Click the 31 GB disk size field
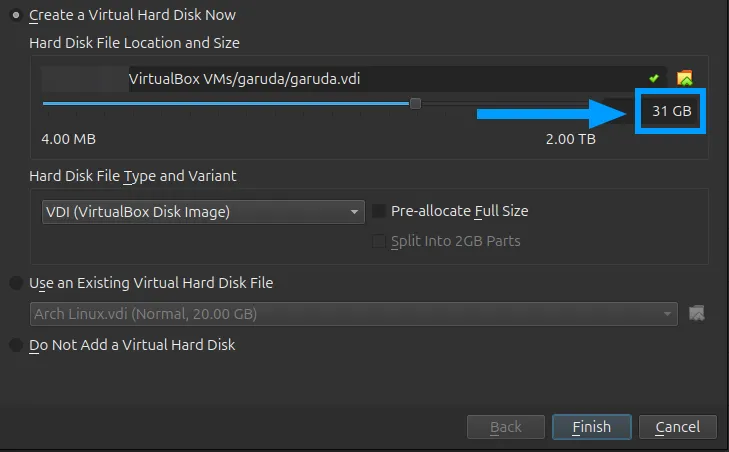 (670, 111)
